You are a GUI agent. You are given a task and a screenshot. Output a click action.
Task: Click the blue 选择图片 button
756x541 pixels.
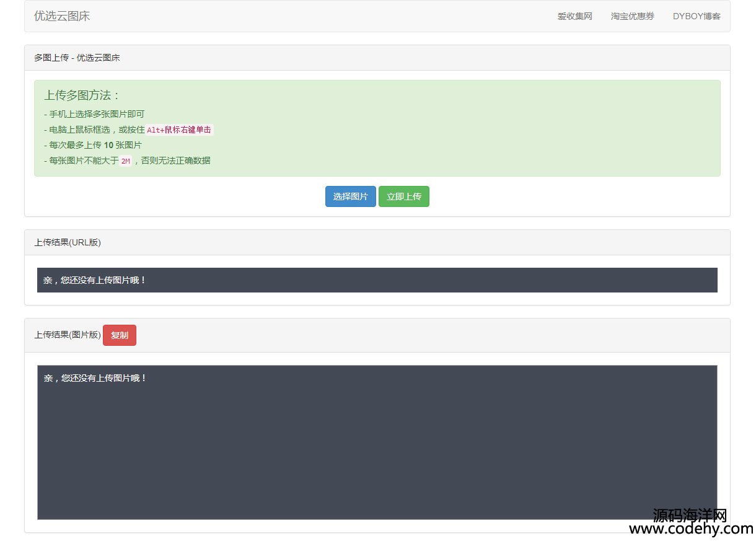click(351, 196)
